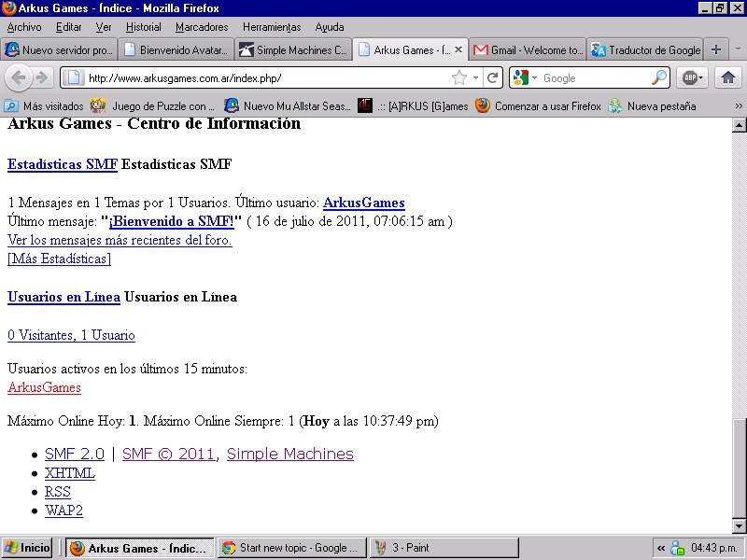The height and width of the screenshot is (560, 747).
Task: Click the search magnifier icon
Action: [659, 77]
